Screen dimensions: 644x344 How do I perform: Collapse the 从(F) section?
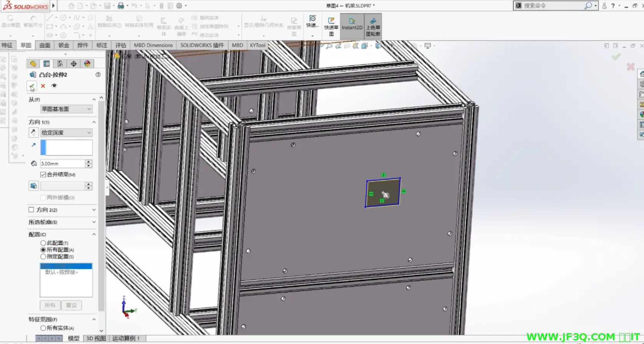pyautogui.click(x=94, y=100)
